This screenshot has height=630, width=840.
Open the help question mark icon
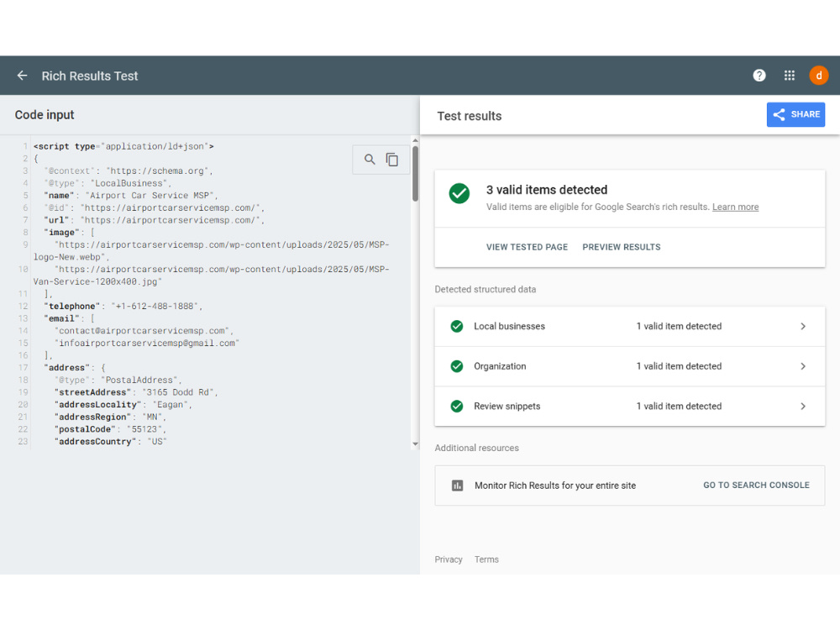point(759,76)
